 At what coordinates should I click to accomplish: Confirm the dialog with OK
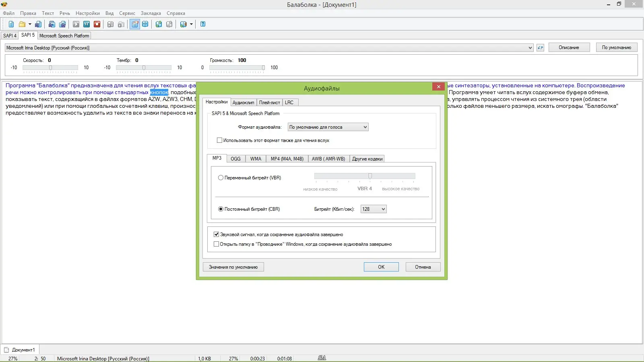(x=381, y=267)
